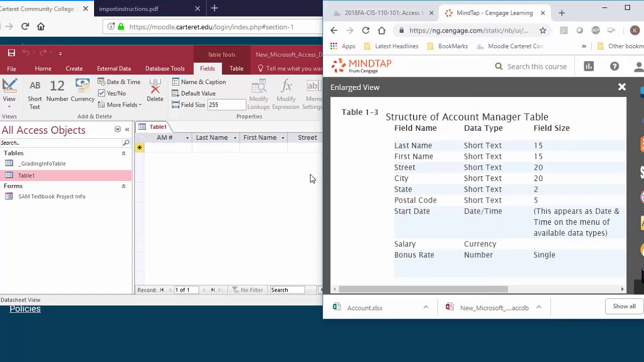The image size is (644, 362).
Task: Open the All Access Objects menu arrow
Action: pyautogui.click(x=117, y=130)
